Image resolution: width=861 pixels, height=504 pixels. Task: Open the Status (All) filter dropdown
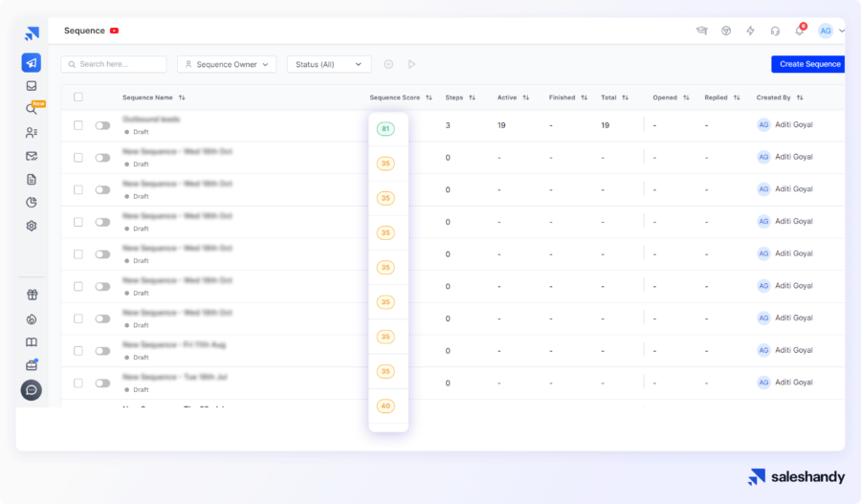pos(329,64)
